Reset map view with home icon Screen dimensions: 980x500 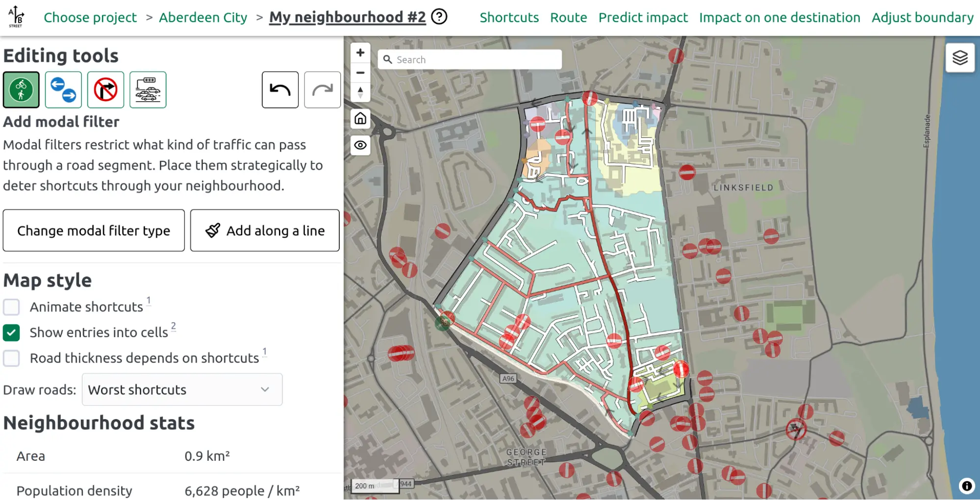pyautogui.click(x=360, y=119)
